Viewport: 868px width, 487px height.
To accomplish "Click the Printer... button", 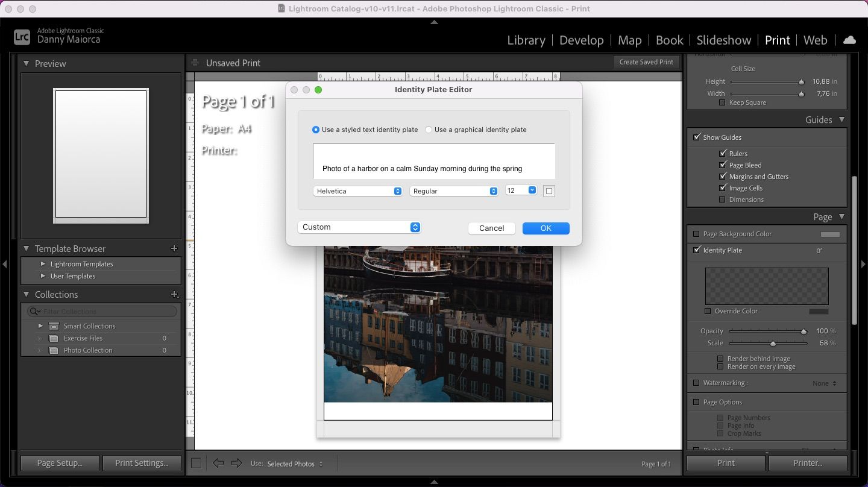I will 808,463.
